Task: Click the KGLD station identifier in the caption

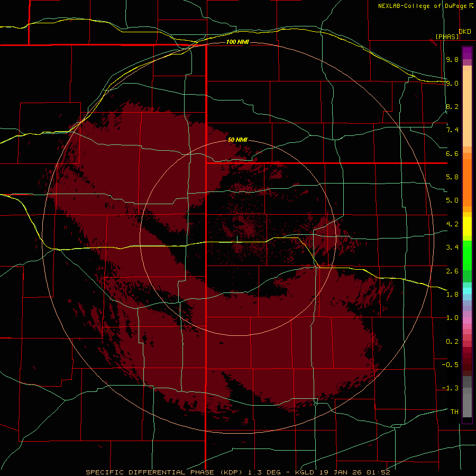Action: click(305, 472)
